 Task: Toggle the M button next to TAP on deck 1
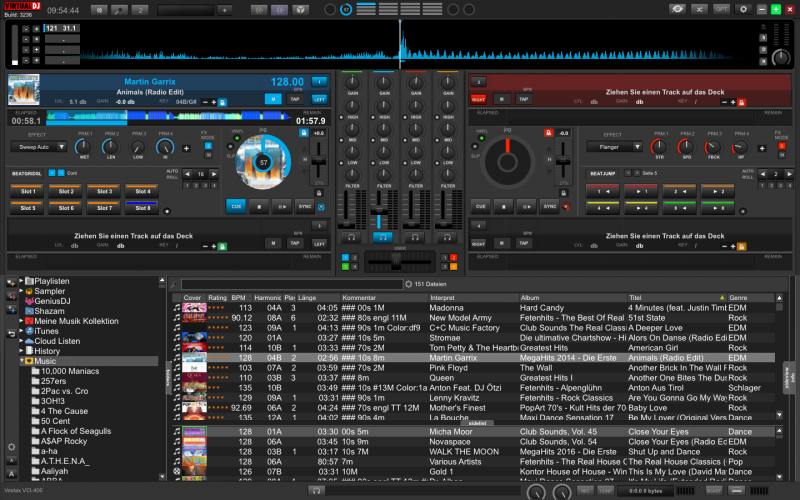[x=273, y=99]
